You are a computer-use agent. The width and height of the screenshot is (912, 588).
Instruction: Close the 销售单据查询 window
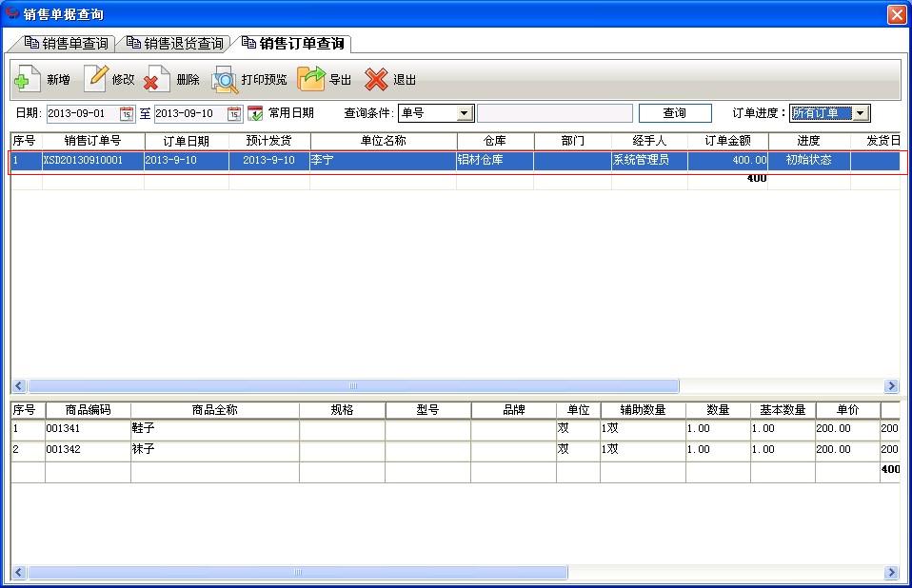897,14
